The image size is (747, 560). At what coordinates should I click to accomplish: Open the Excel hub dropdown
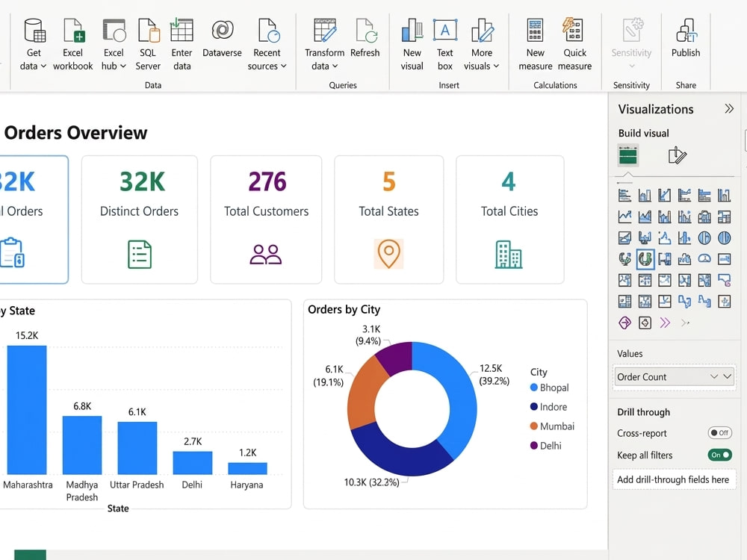click(x=114, y=45)
